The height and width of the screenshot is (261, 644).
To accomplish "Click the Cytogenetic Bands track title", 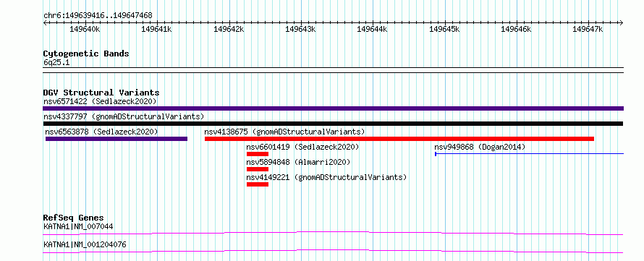I will (x=86, y=54).
